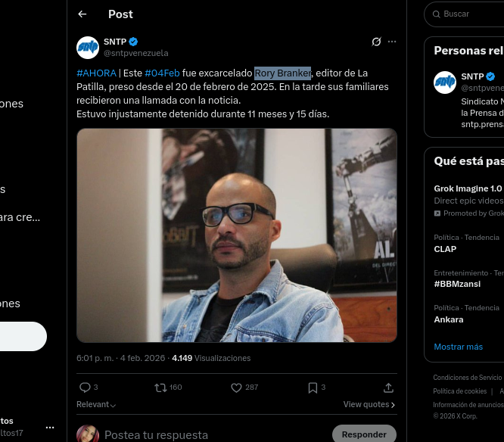Open the #04Feb hashtag link

click(162, 73)
